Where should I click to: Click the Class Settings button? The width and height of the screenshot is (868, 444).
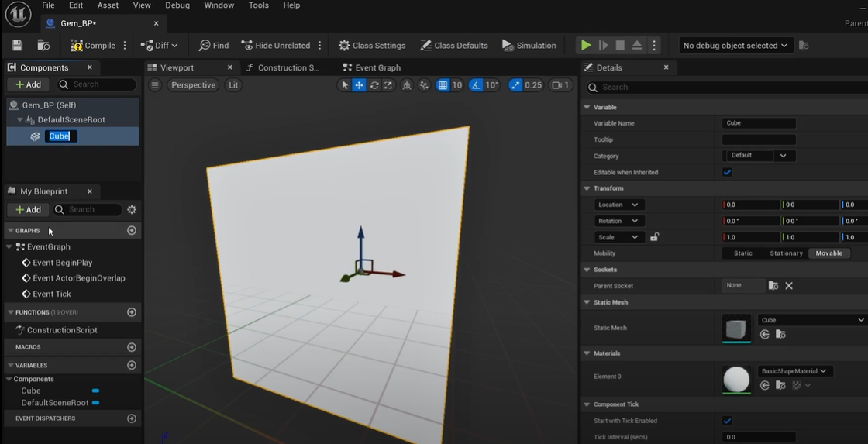[x=371, y=46]
